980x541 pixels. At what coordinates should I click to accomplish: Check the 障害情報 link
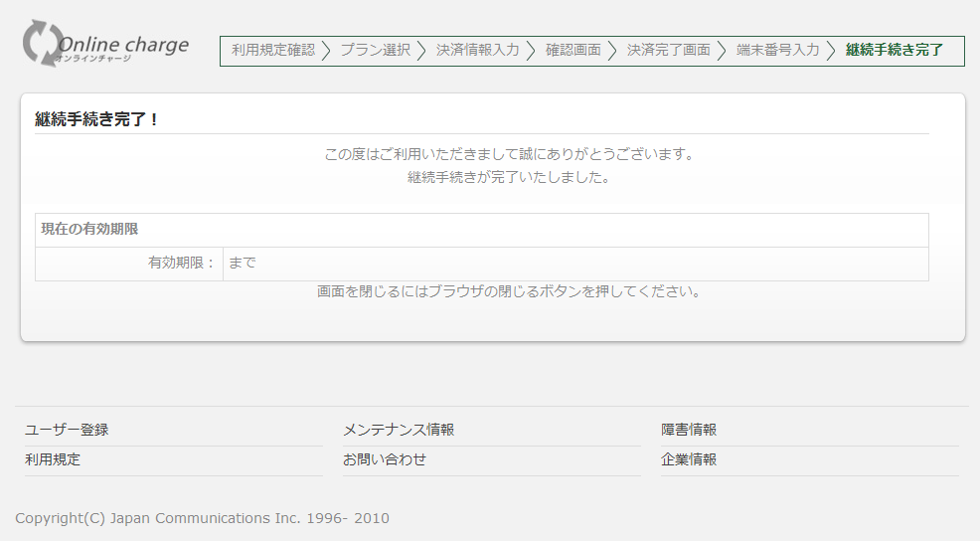click(x=689, y=430)
